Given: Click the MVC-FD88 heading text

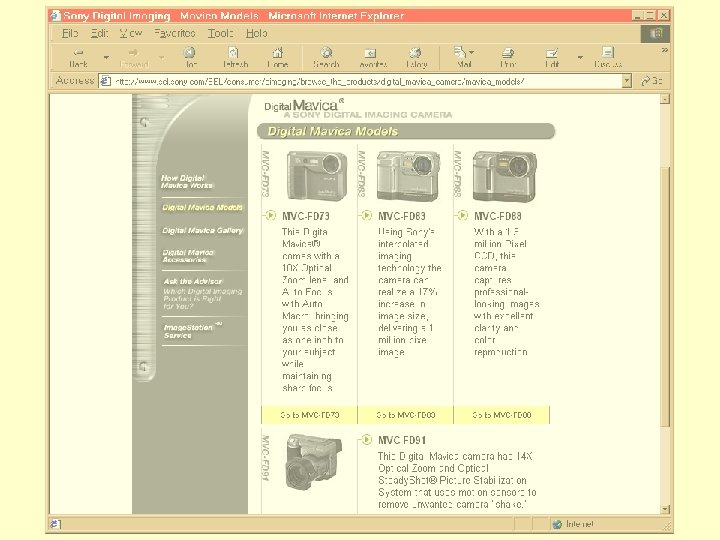Looking at the screenshot, I should 498,216.
